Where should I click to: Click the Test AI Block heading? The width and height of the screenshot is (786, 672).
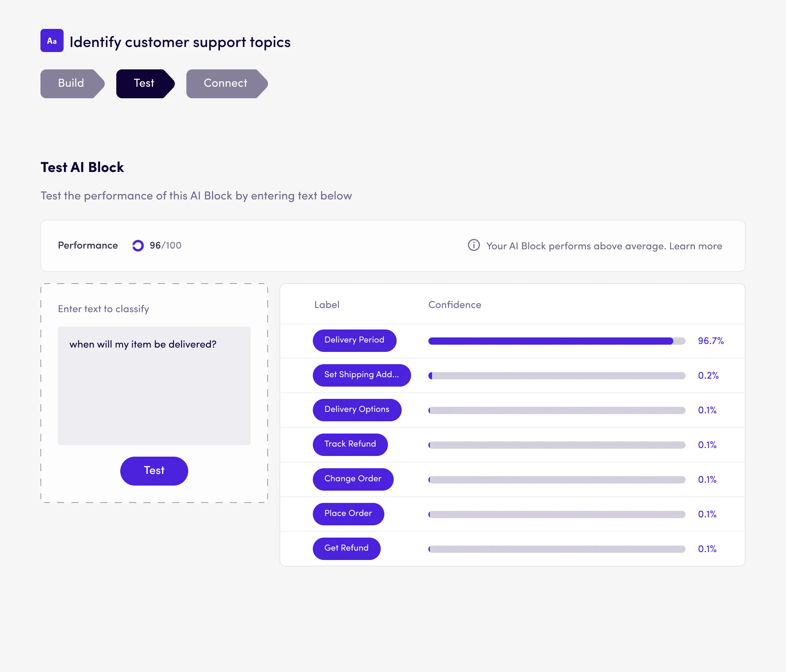[82, 167]
